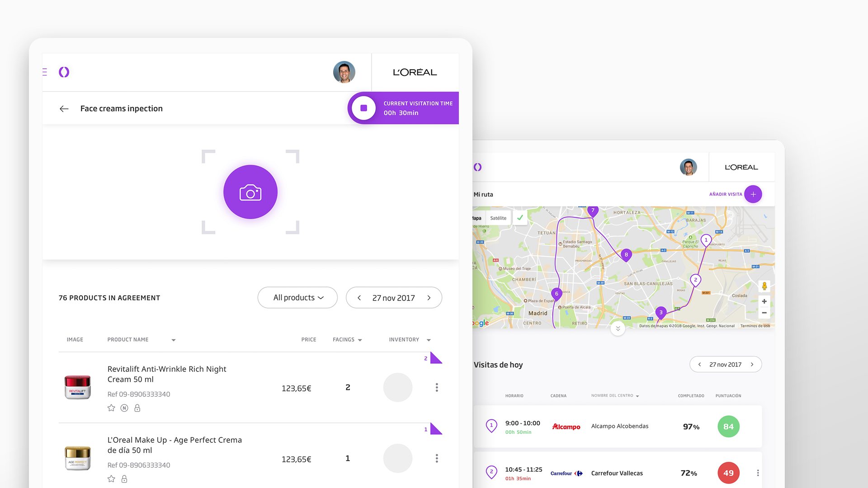Open the hamburger menu in the inspection window
Image resolution: width=868 pixels, height=488 pixels.
(x=45, y=72)
